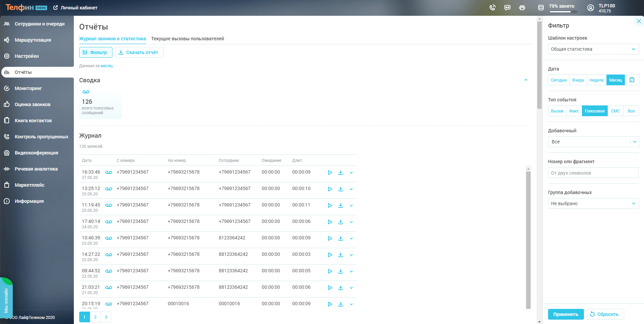Choose the СМС event type
The height and width of the screenshot is (324, 644).
click(615, 111)
